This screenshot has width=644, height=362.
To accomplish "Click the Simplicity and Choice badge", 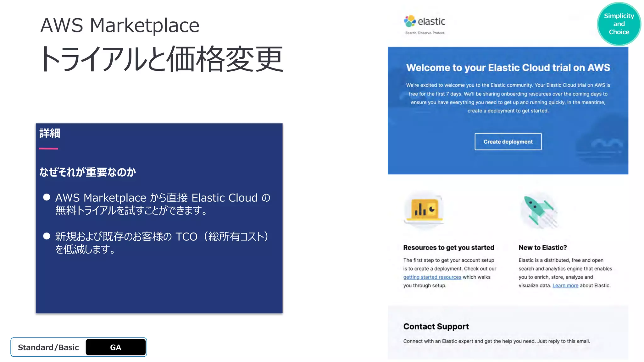I will pos(619,24).
